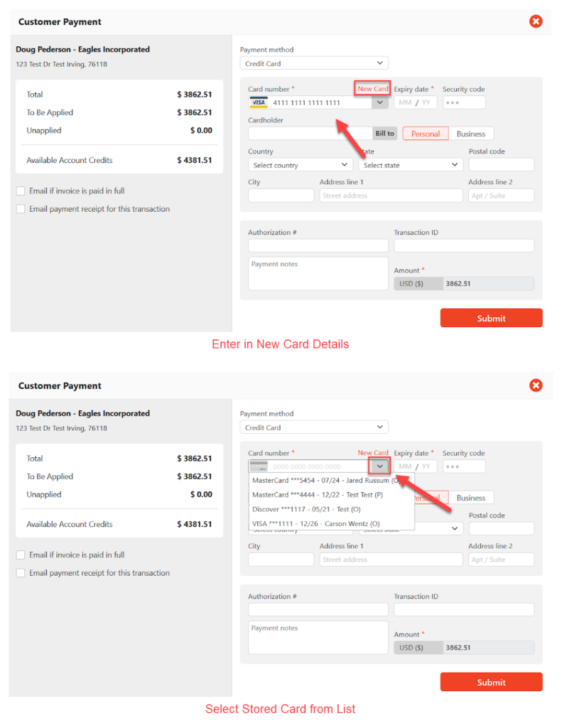Expand the Select state dropdown in upper form
562x728 pixels.
(411, 165)
